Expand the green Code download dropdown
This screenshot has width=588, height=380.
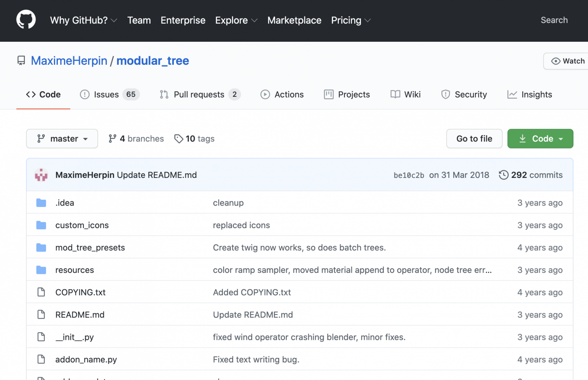click(540, 139)
